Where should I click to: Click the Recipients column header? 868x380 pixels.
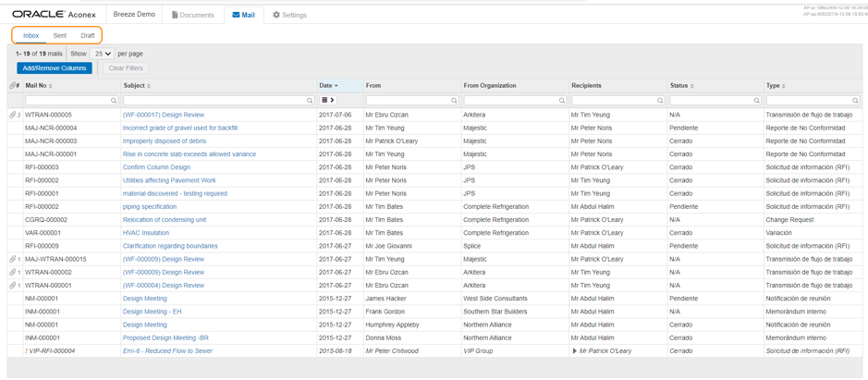pos(587,86)
